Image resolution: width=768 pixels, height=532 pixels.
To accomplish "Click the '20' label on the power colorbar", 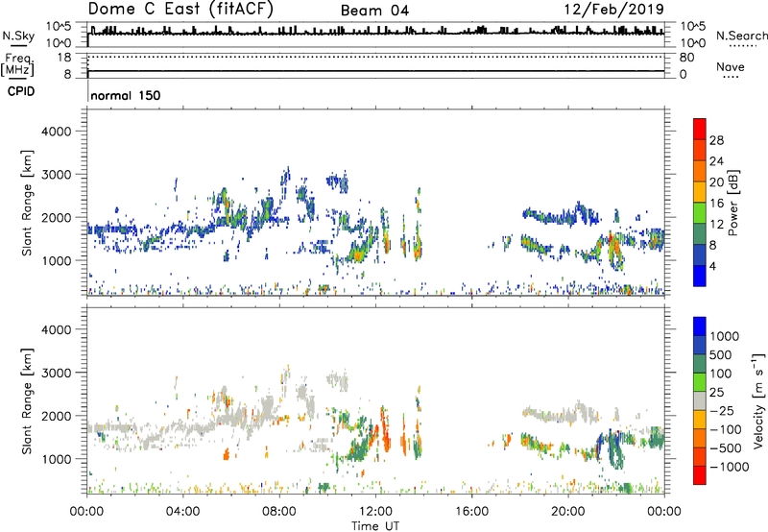I will 716,182.
